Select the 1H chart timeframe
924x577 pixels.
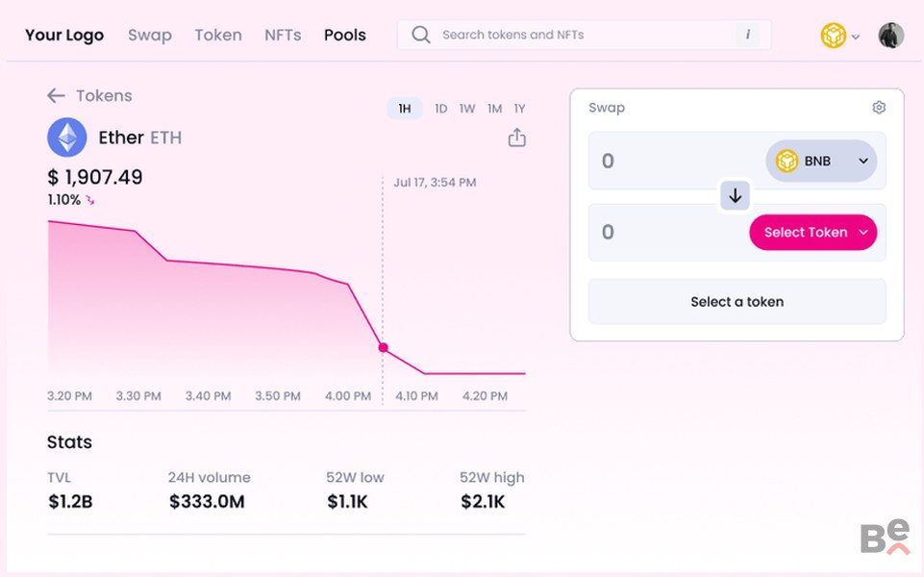[405, 109]
